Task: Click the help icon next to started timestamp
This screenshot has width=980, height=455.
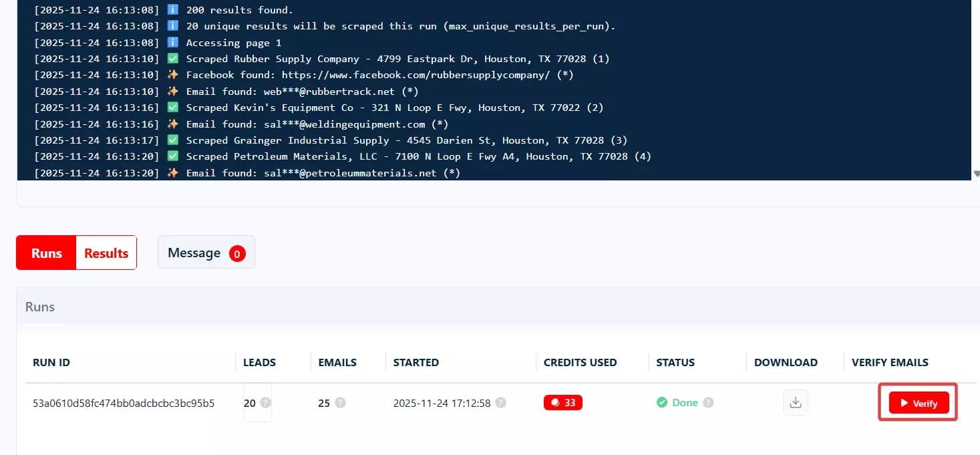Action: point(501,403)
